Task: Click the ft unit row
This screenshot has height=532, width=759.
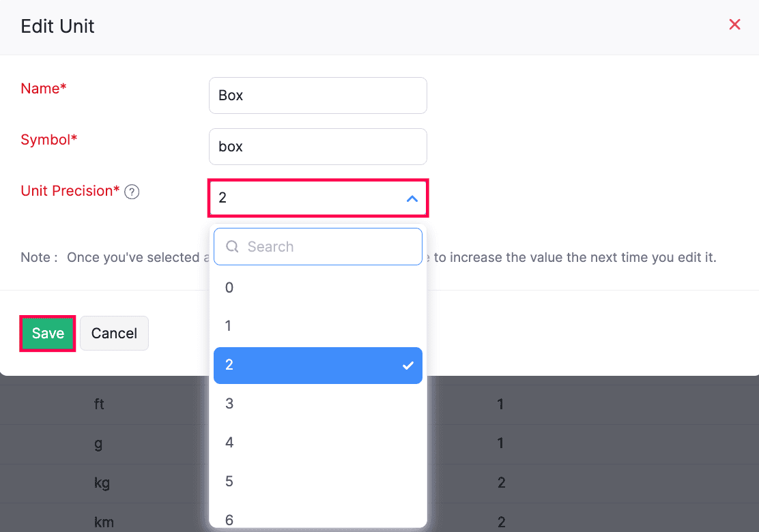Action: (x=100, y=404)
